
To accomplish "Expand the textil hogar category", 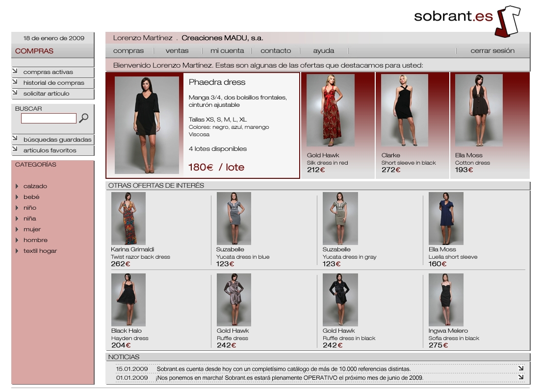I will 17,251.
